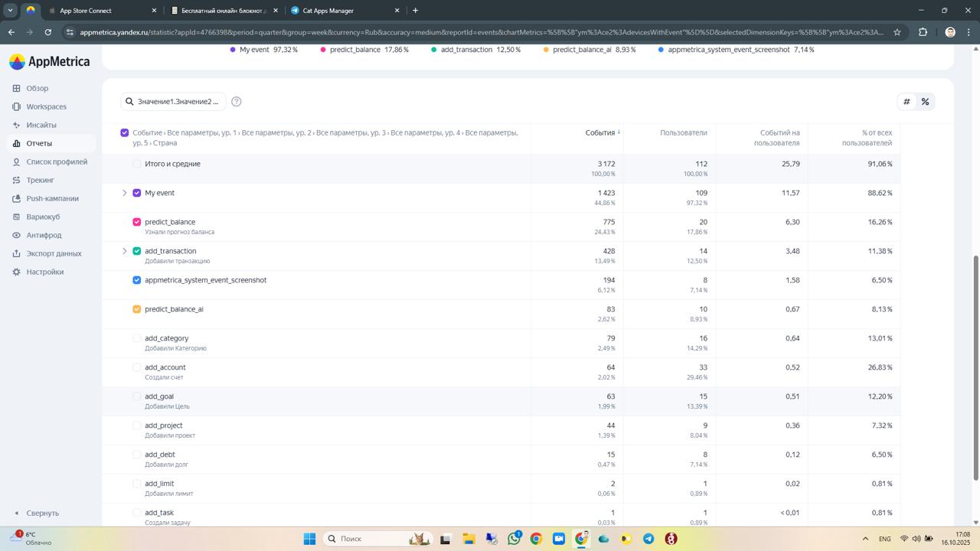Screen dimensions: 980x551
Task: Click the help question mark icon
Action: coord(237,102)
